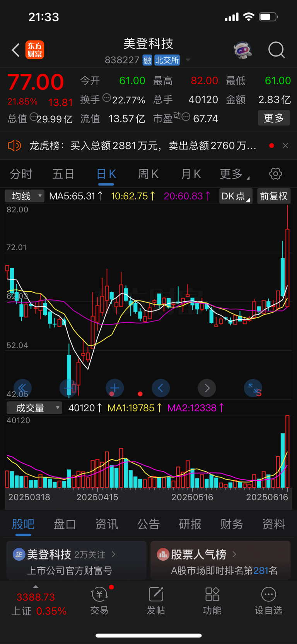Open the 盘口 tab

[65, 524]
